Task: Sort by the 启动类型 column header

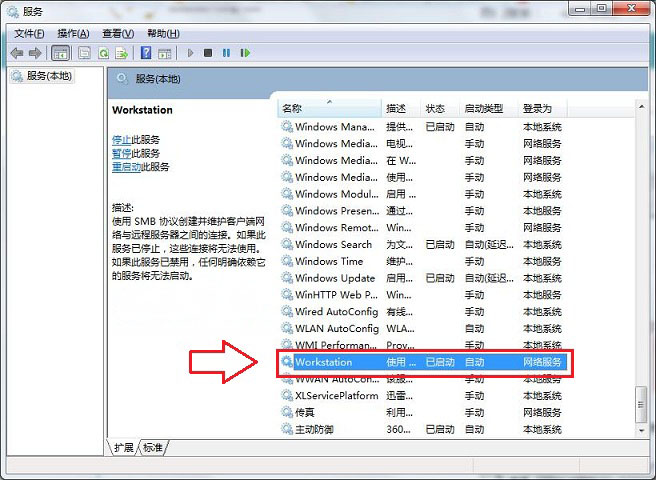Action: (489, 109)
